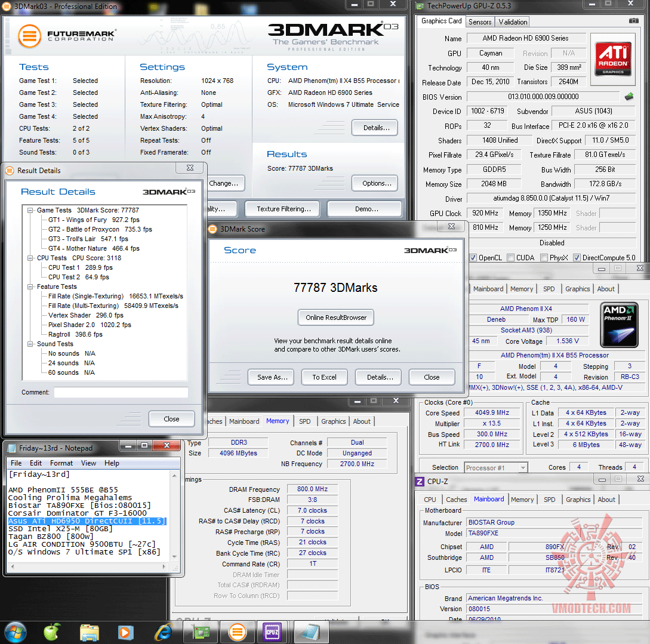Click the 3DMark Score window title icon
Image resolution: width=650 pixels, height=644 pixels.
(x=212, y=229)
